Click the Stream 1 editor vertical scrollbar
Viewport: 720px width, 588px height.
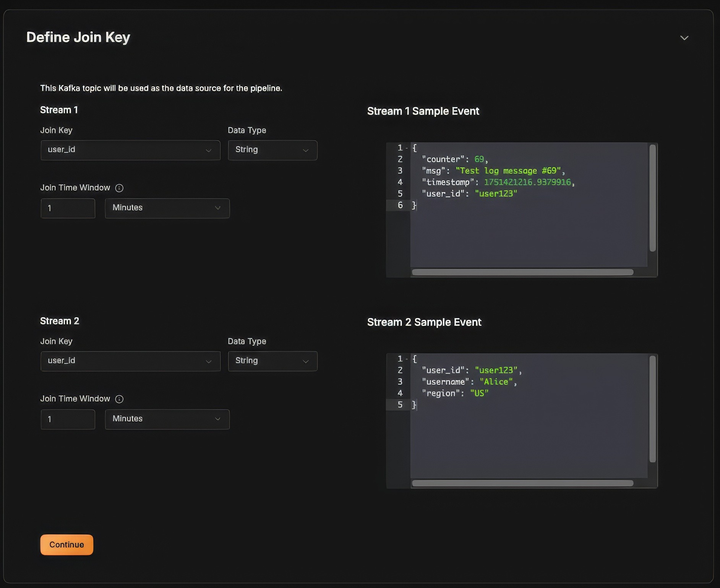(x=653, y=198)
